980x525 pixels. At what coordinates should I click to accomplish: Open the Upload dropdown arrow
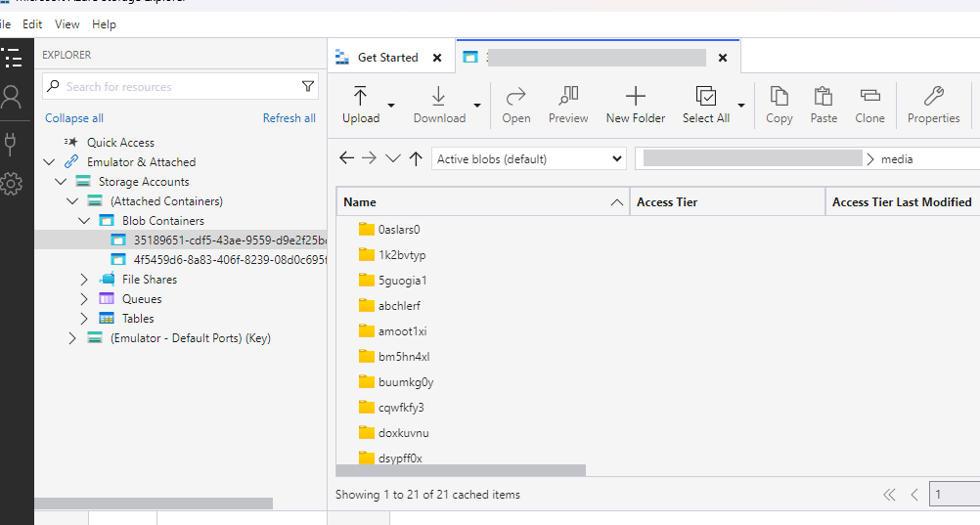pos(391,105)
